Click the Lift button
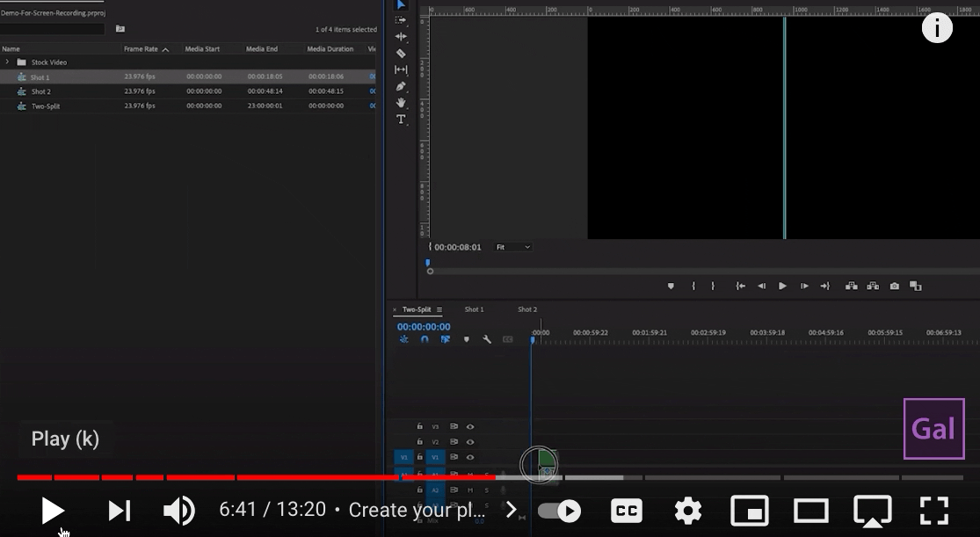This screenshot has height=537, width=980. point(852,286)
